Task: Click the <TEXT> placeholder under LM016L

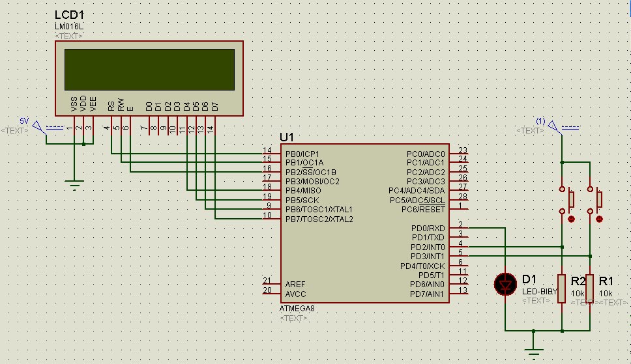Action: coord(69,36)
